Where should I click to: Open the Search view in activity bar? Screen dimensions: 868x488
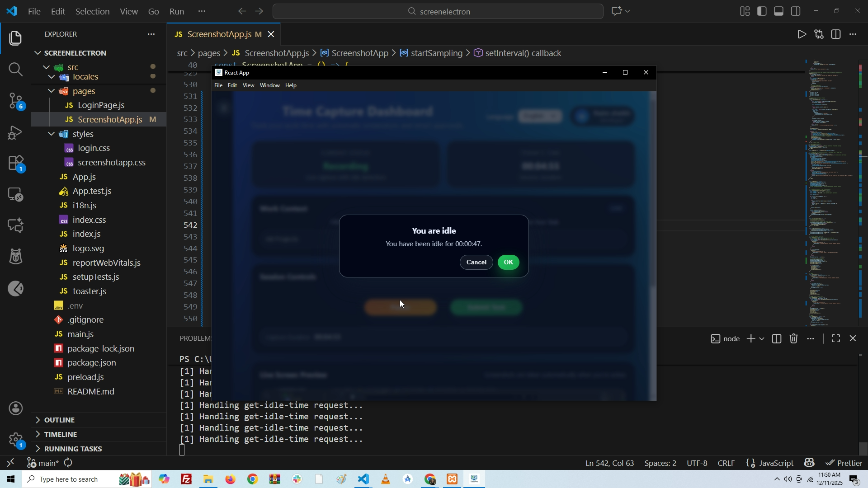tap(15, 70)
